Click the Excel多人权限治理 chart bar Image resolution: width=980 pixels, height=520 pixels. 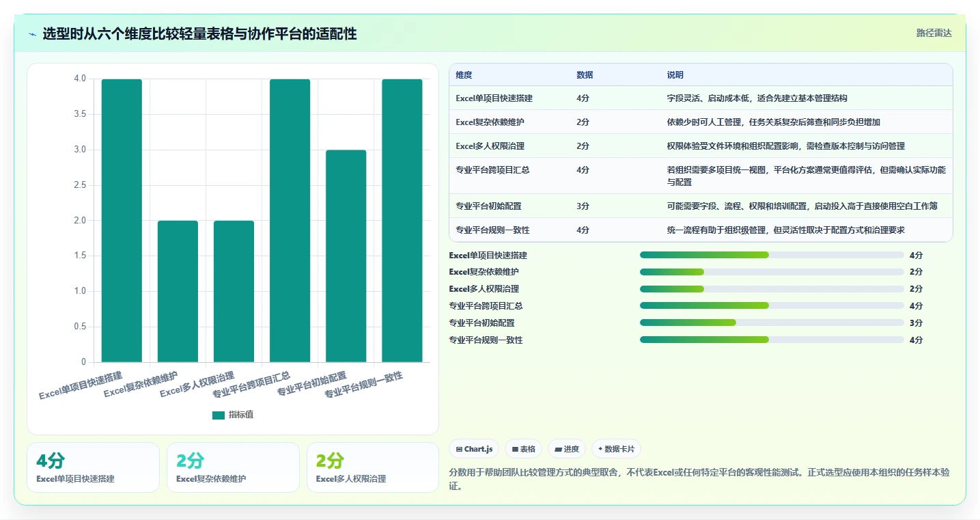click(234, 291)
